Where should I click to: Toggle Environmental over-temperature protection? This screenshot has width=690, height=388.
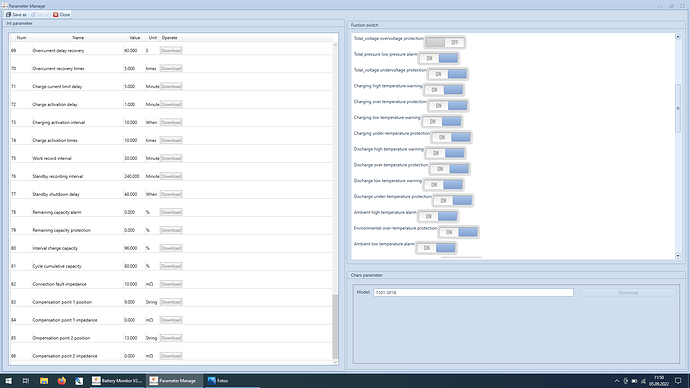(x=458, y=232)
